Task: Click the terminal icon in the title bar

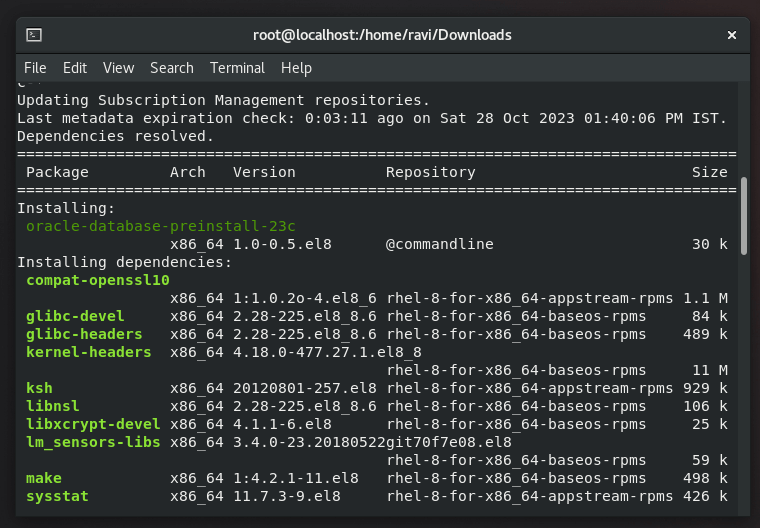Action: point(34,35)
